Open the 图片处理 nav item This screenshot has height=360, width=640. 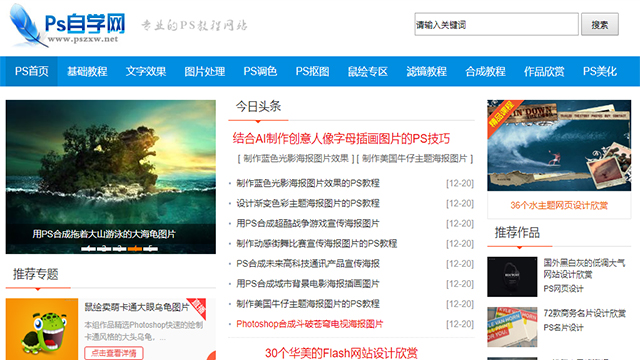point(204,71)
